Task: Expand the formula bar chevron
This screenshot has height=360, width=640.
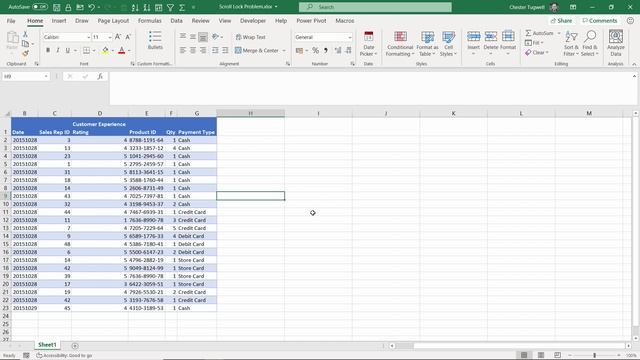Action: (x=634, y=76)
